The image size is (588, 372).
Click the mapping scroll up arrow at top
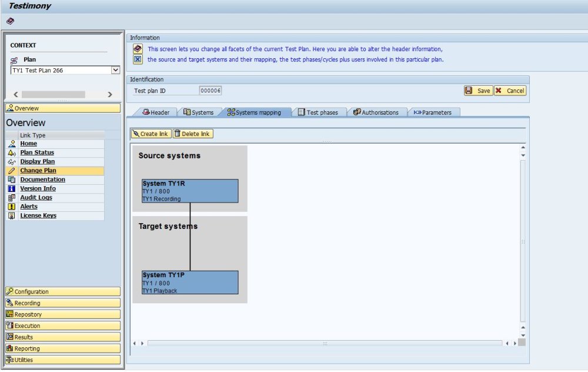pyautogui.click(x=523, y=148)
